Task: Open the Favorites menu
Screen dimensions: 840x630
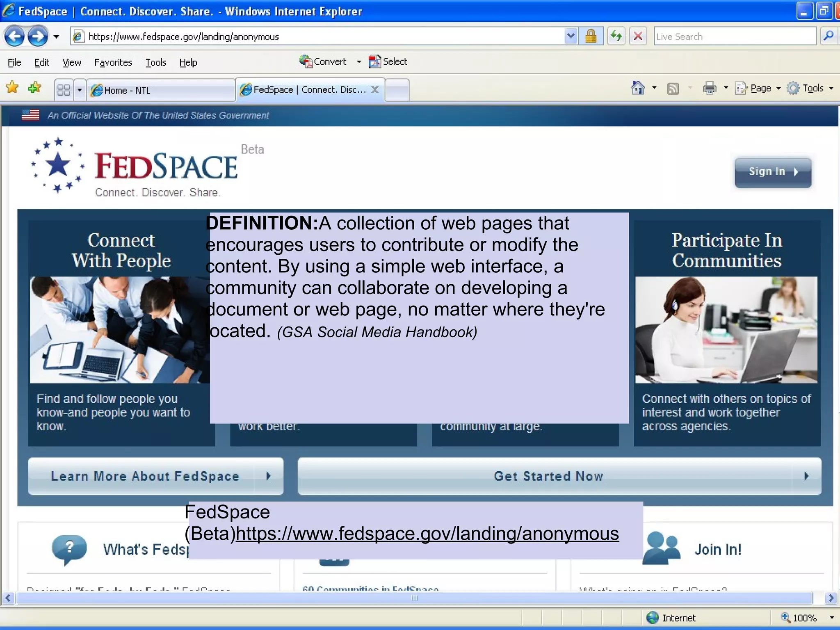Action: click(113, 62)
